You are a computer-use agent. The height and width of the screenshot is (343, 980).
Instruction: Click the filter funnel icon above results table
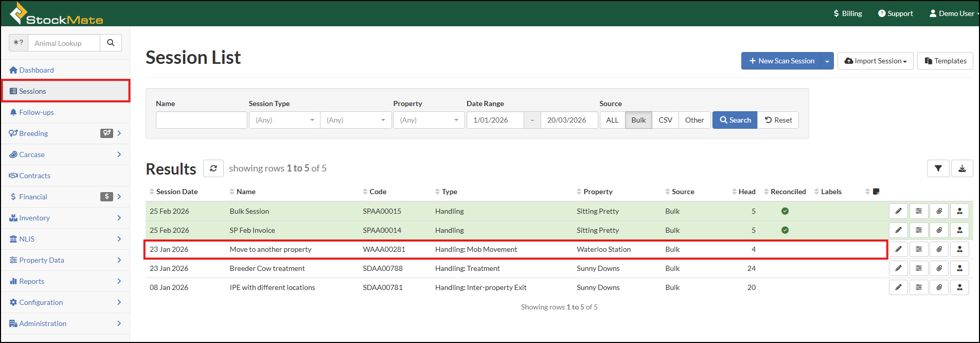pyautogui.click(x=938, y=168)
